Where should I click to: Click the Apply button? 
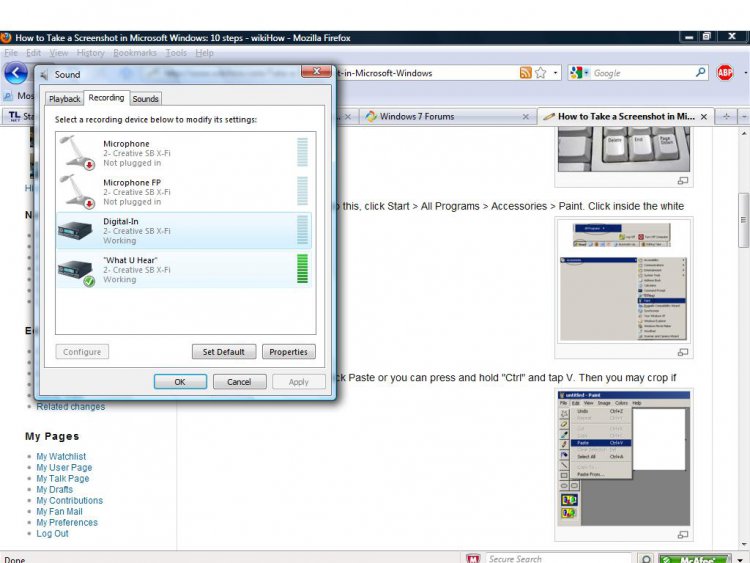click(298, 382)
